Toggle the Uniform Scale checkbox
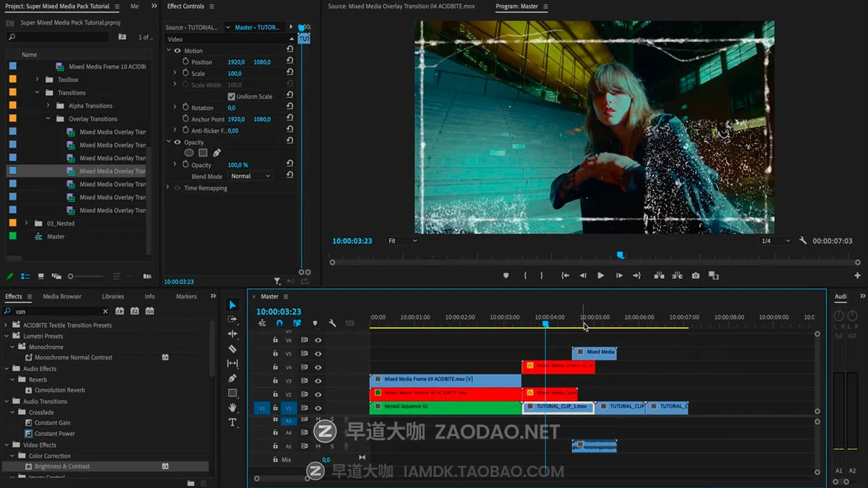868x488 pixels. click(231, 97)
